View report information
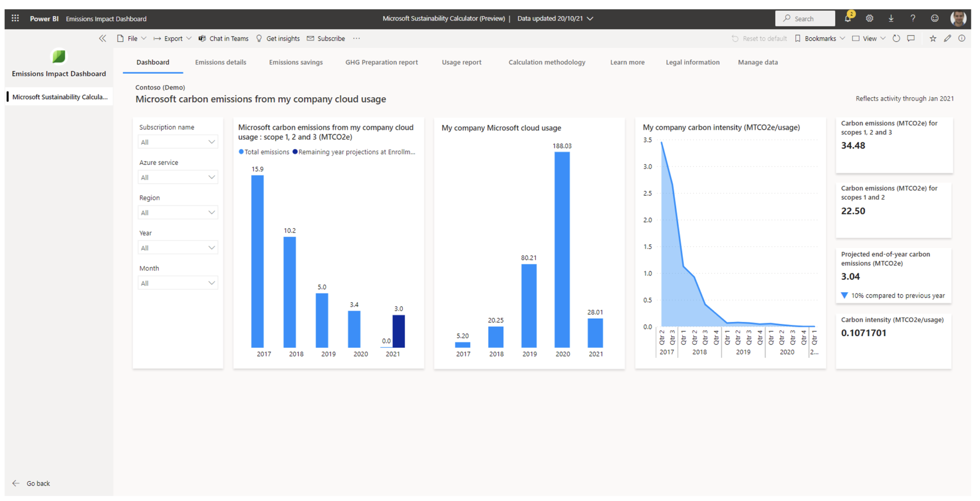The height and width of the screenshot is (501, 980). 962,38
